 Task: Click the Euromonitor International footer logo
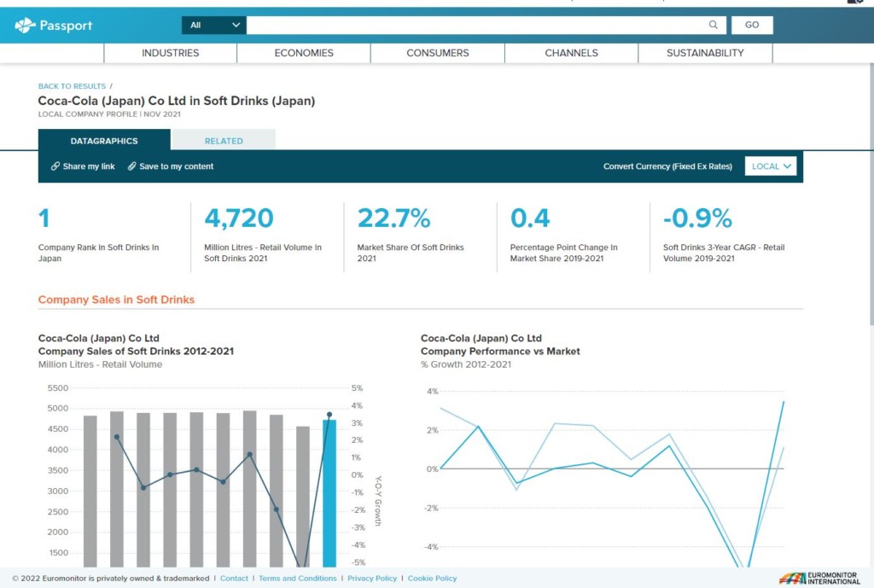pyautogui.click(x=819, y=578)
